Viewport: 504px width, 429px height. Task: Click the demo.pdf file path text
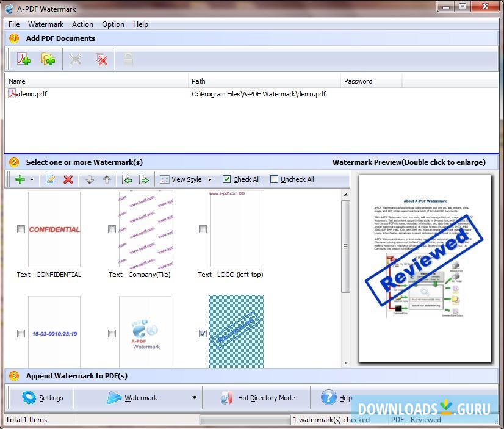(x=259, y=94)
